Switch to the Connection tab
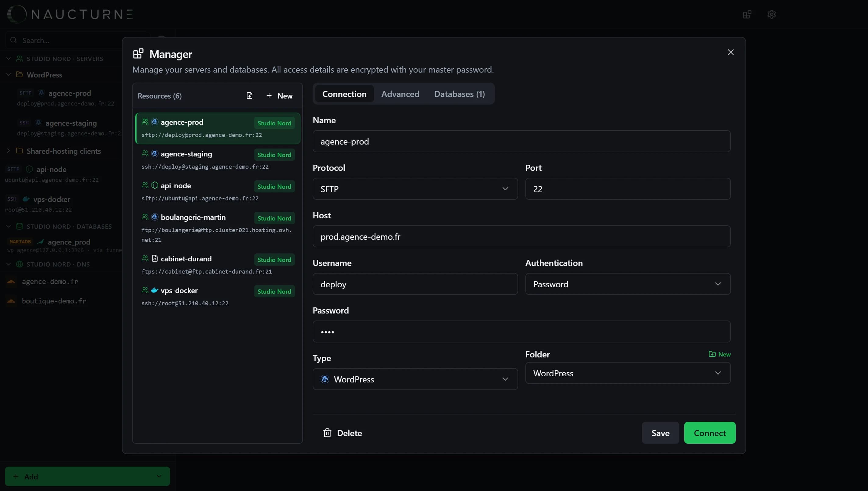The height and width of the screenshot is (491, 868). (344, 94)
